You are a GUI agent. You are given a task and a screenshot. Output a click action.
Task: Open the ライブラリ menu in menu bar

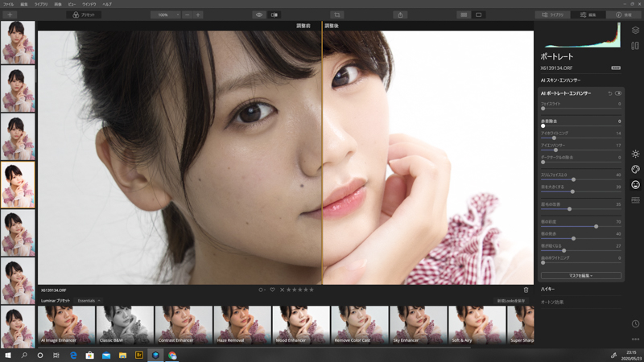[x=41, y=4]
